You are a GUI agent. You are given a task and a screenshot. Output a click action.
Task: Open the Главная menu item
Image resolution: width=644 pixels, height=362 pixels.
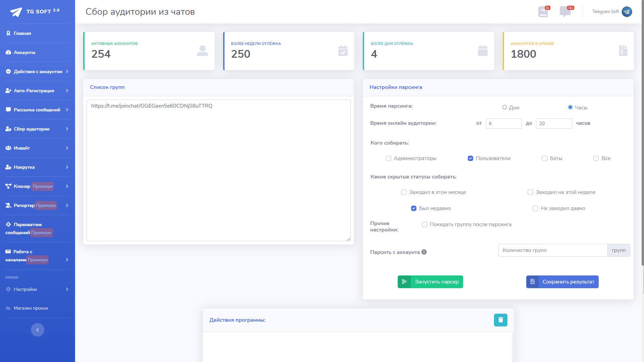click(x=22, y=33)
